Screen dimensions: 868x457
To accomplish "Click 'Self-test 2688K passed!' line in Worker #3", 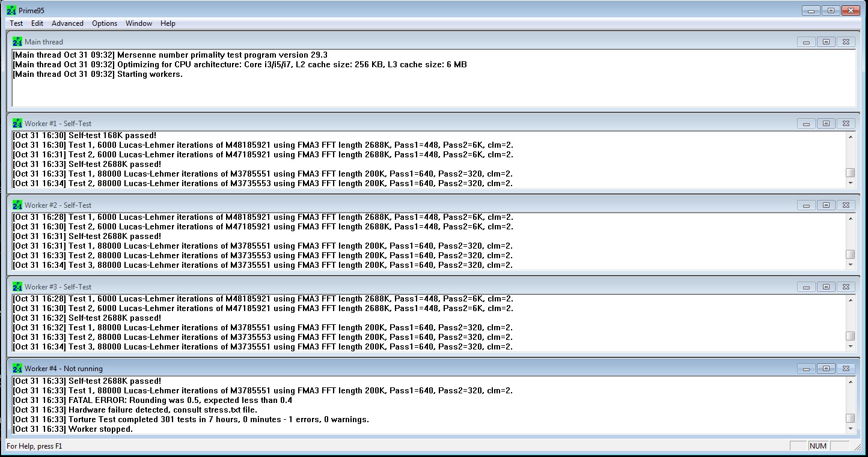I will pyautogui.click(x=87, y=318).
